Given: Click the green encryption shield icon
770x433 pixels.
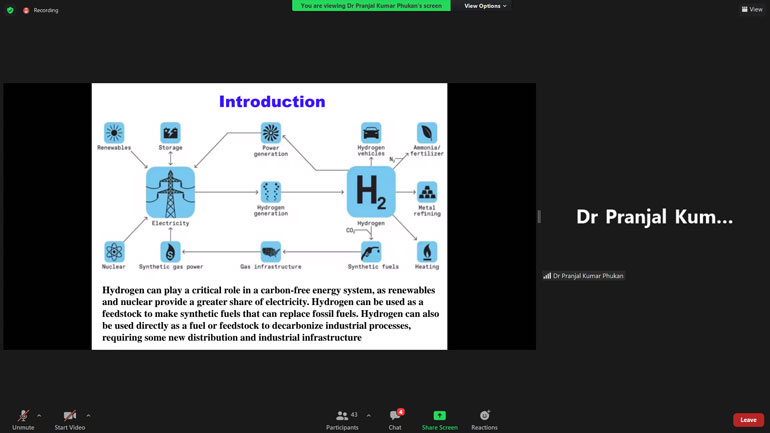Looking at the screenshot, I should 10,10.
